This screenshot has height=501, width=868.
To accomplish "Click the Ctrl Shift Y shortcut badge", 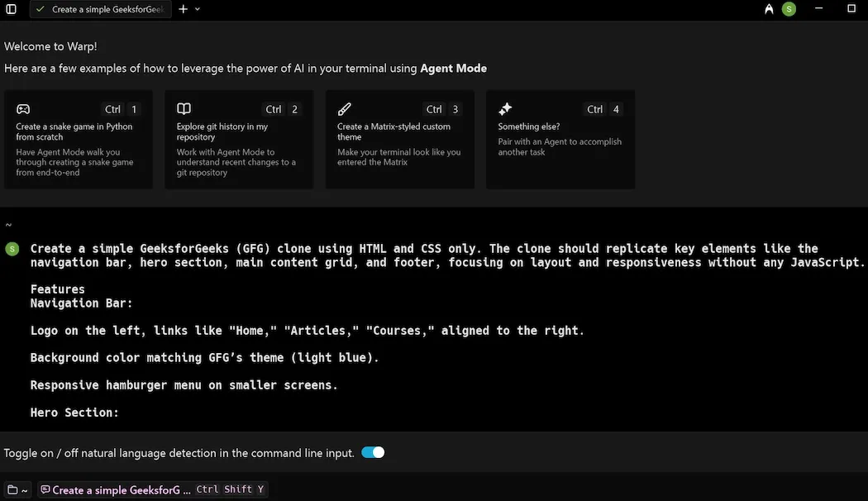I will point(229,489).
